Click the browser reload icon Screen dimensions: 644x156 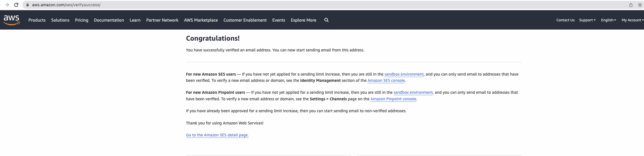(16, 5)
